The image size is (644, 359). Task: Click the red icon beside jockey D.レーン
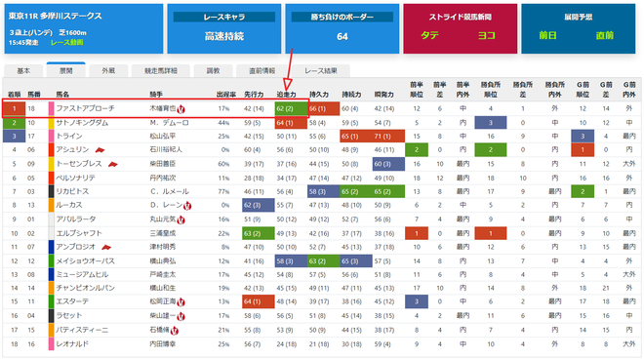(187, 206)
